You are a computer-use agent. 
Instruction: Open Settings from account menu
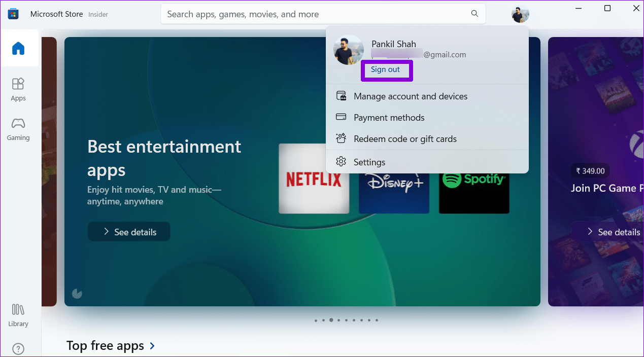427,162
